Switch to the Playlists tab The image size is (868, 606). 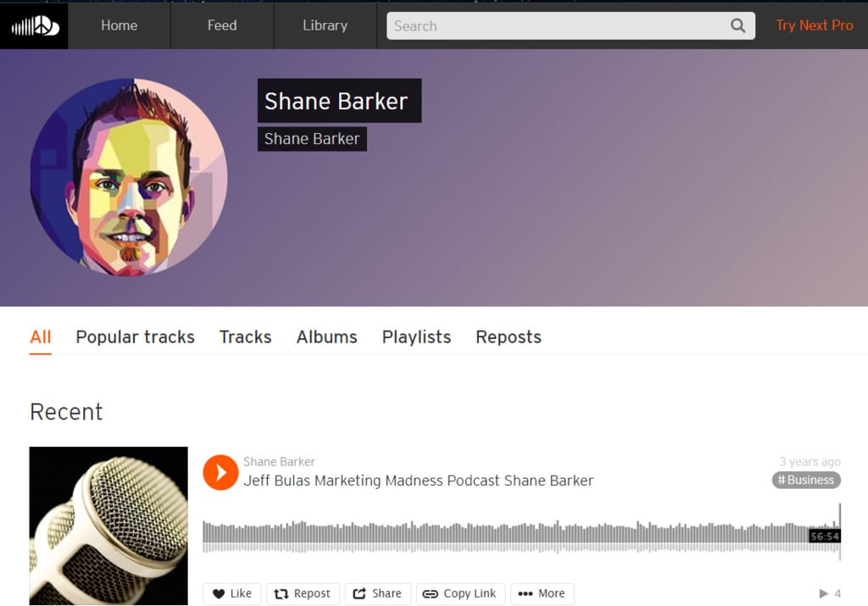pyautogui.click(x=416, y=337)
